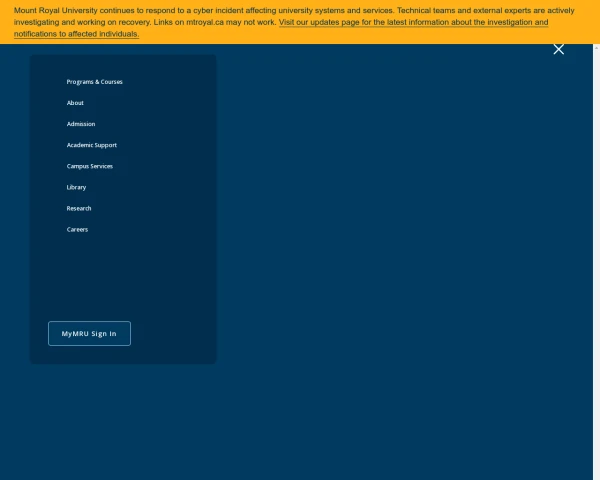Open the Research menu item
Viewport: 600px width, 480px height.
79,208
